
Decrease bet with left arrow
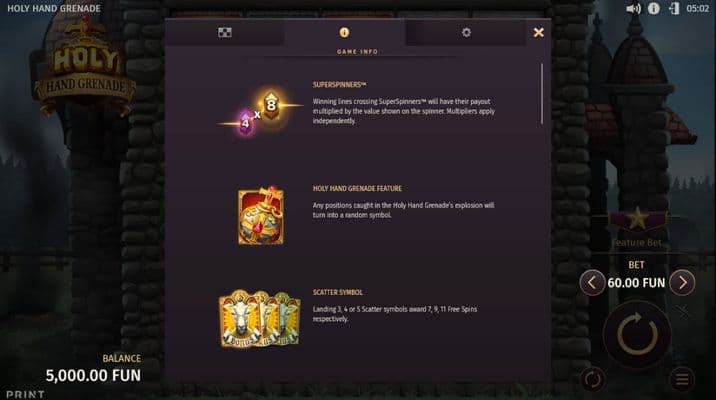pyautogui.click(x=592, y=283)
